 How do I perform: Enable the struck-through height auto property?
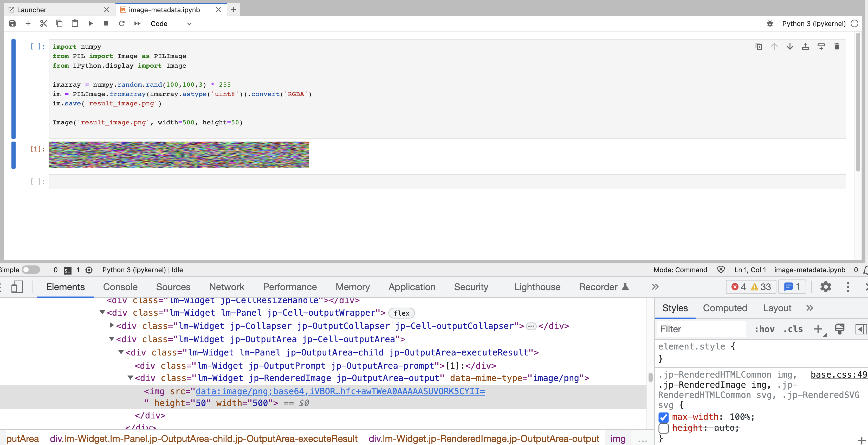663,428
